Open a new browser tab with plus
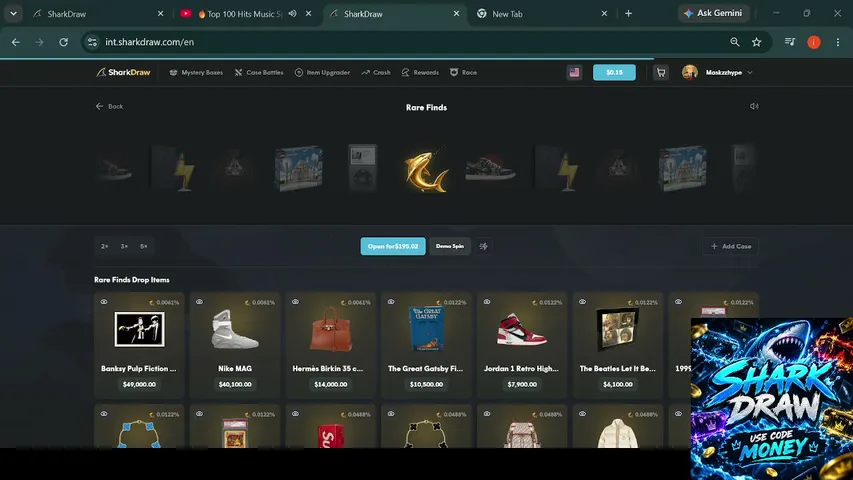The height and width of the screenshot is (480, 853). pos(628,14)
